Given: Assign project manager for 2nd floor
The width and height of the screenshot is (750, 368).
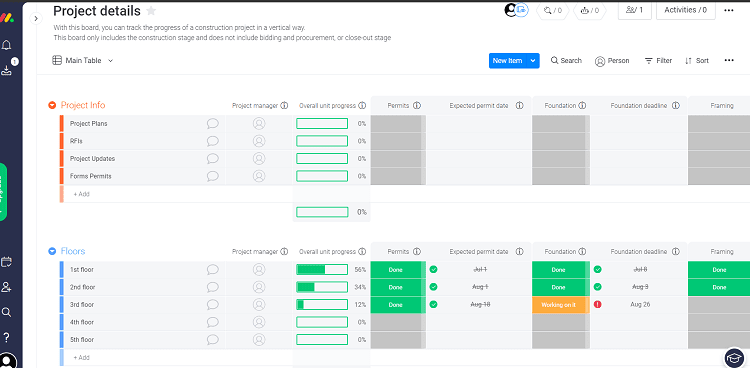Looking at the screenshot, I should point(259,287).
